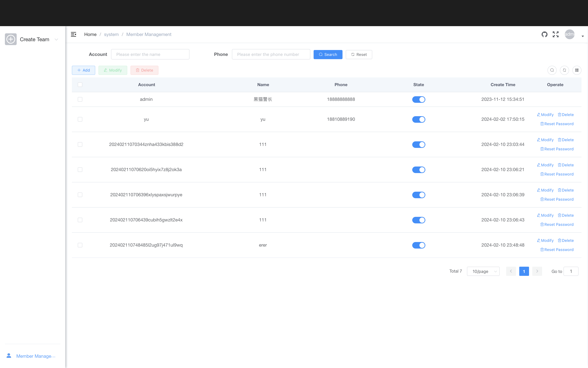Viewport: 588px width, 368px height.
Task: Reset Password for account ending wurpye
Action: coord(557,199)
